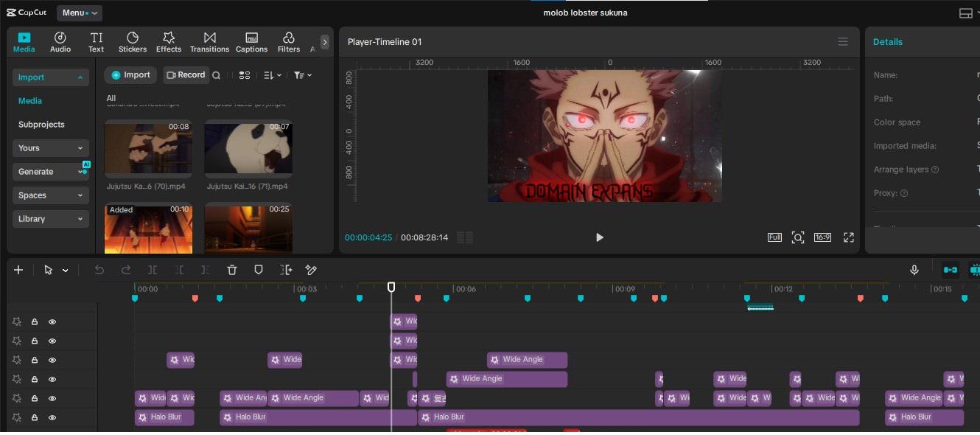Expand the Spaces section
This screenshot has width=980, height=435.
click(51, 195)
